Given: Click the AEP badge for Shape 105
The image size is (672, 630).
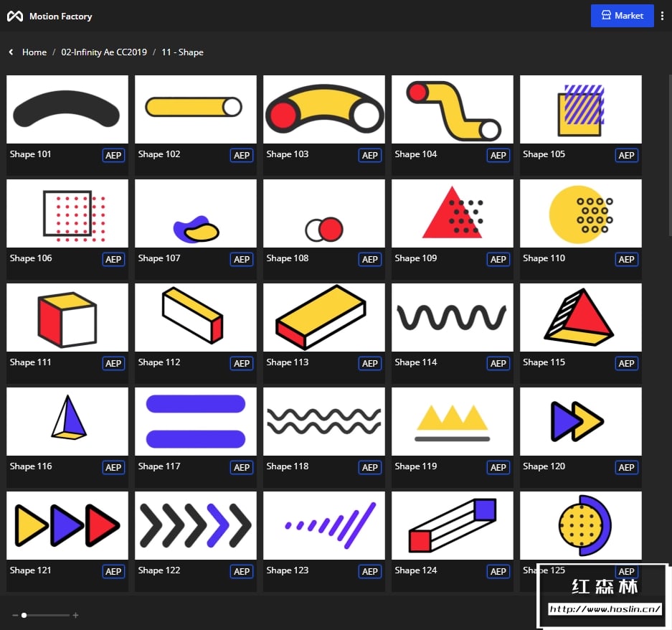Looking at the screenshot, I should tap(627, 155).
